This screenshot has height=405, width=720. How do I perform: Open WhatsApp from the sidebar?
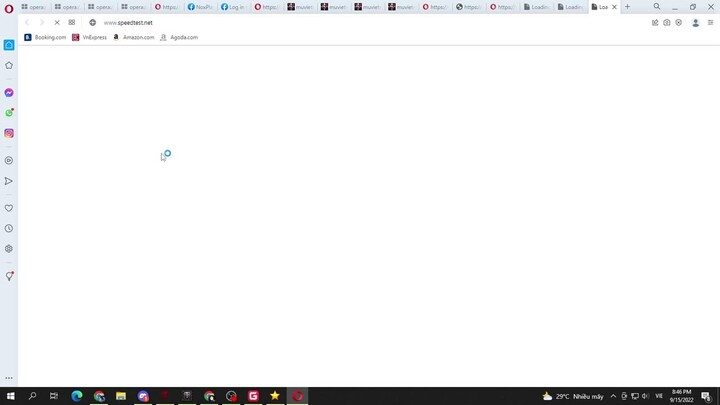(9, 112)
